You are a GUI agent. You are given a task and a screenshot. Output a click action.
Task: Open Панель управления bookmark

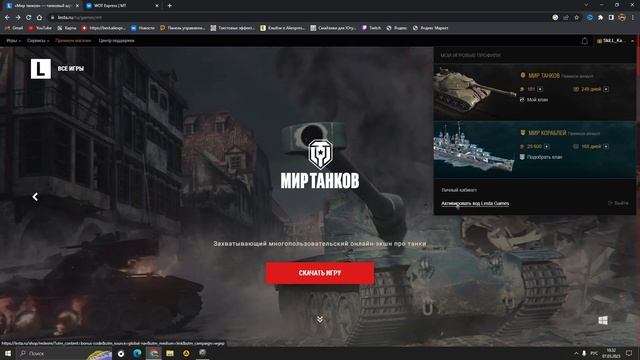click(182, 28)
